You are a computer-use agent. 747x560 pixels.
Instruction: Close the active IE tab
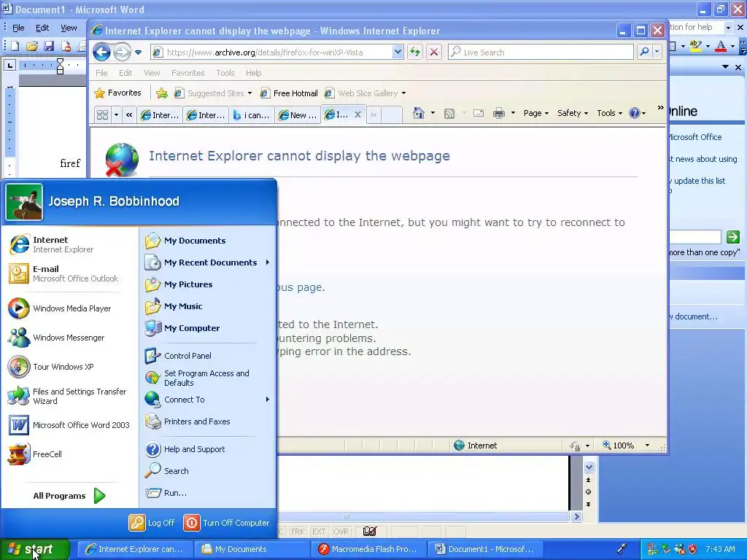click(x=357, y=114)
